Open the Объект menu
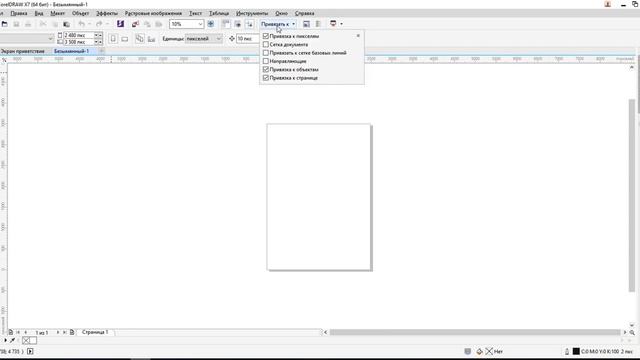This screenshot has height=360, width=640. point(80,13)
